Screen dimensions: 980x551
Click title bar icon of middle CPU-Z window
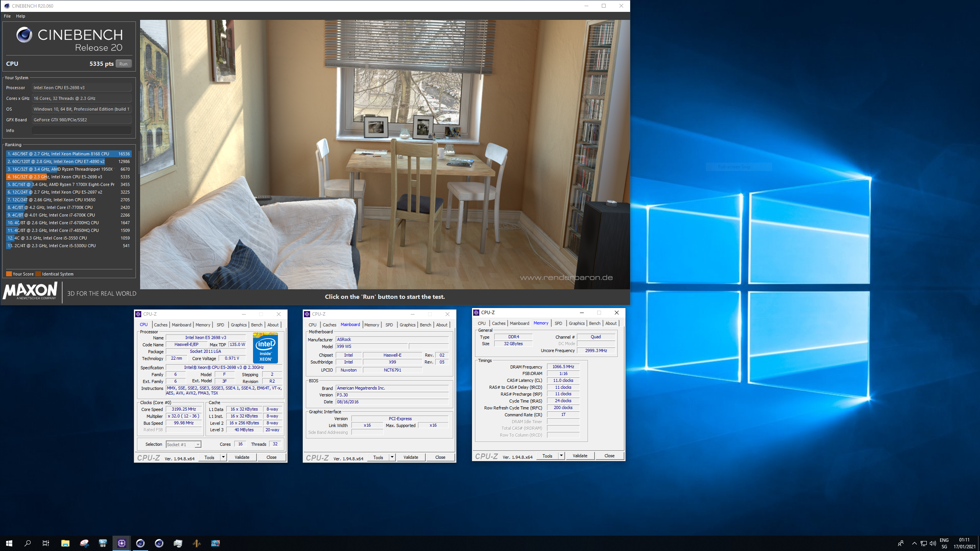pos(307,314)
